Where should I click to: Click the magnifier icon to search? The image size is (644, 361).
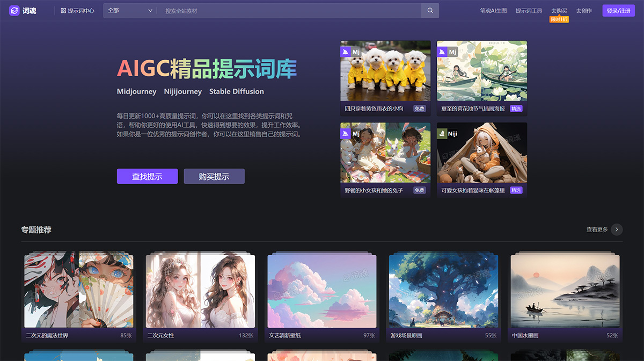[430, 10]
